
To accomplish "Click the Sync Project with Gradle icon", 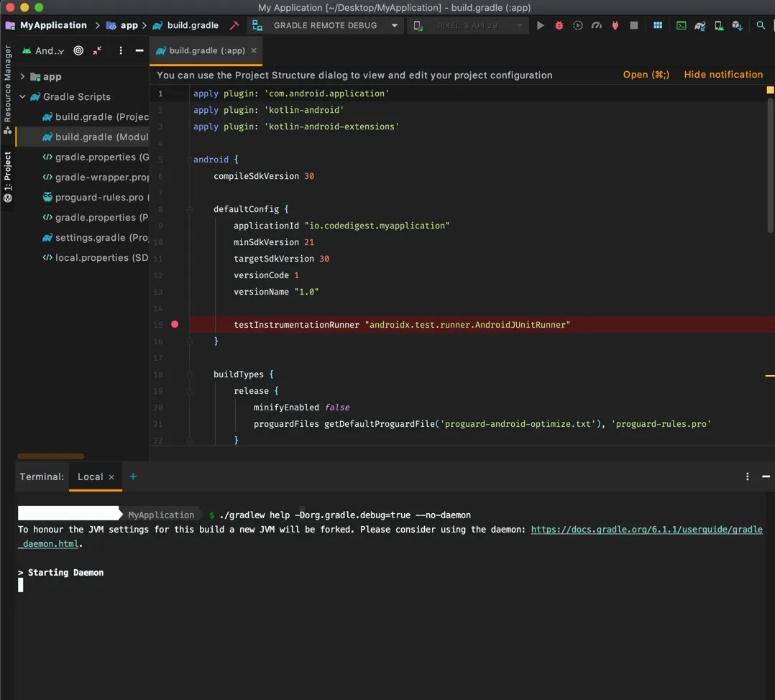I will pos(700,25).
